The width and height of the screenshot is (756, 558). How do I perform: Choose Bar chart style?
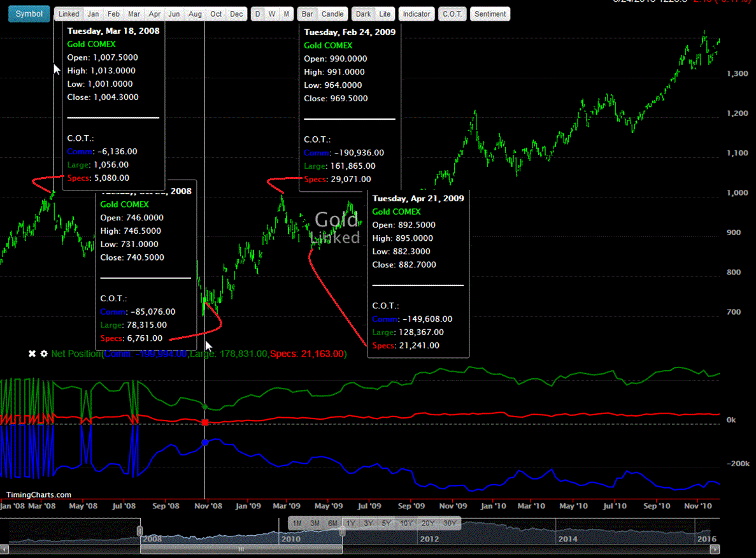pyautogui.click(x=307, y=14)
